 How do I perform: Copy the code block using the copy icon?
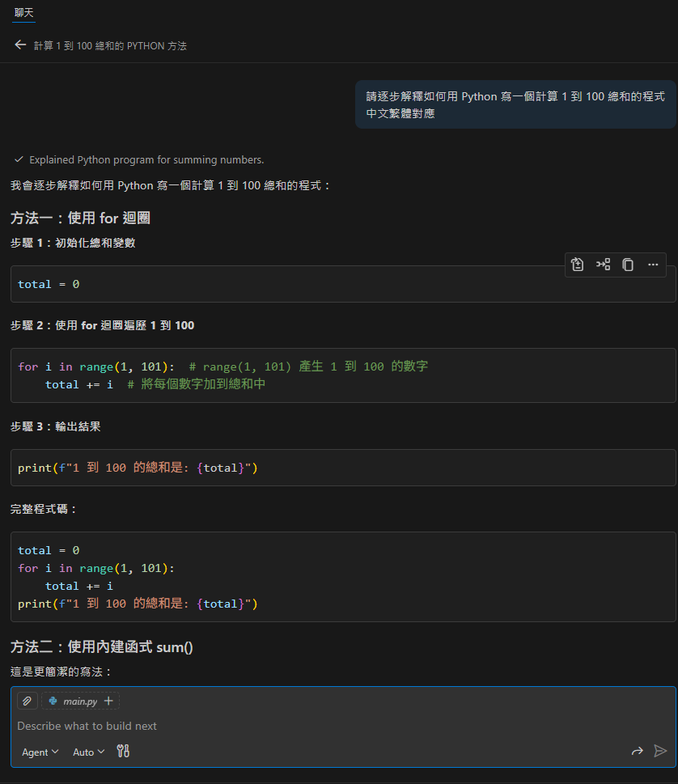(629, 265)
